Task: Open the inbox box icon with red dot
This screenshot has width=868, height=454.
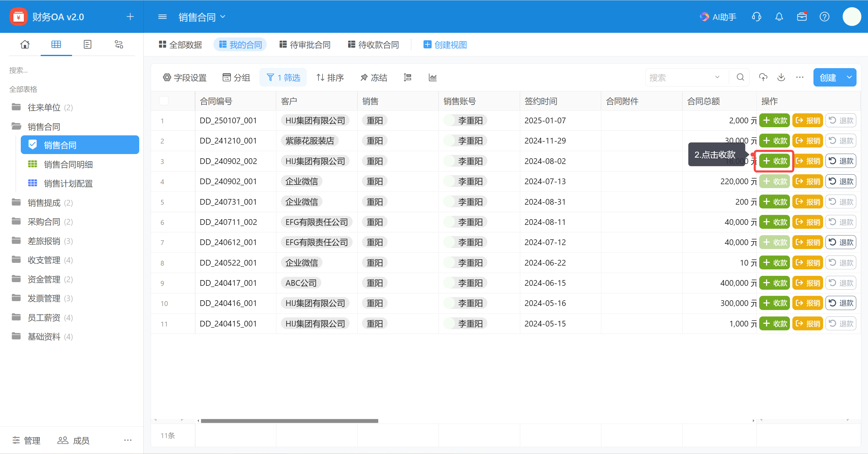Action: 802,17
